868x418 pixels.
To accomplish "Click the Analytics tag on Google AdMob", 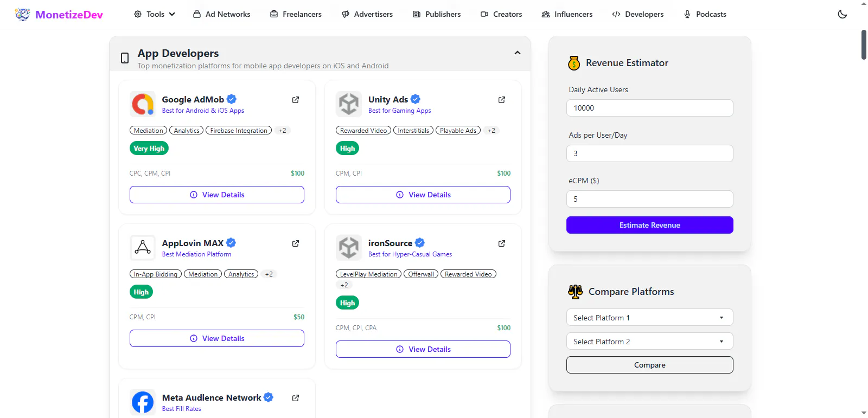I will 187,131.
